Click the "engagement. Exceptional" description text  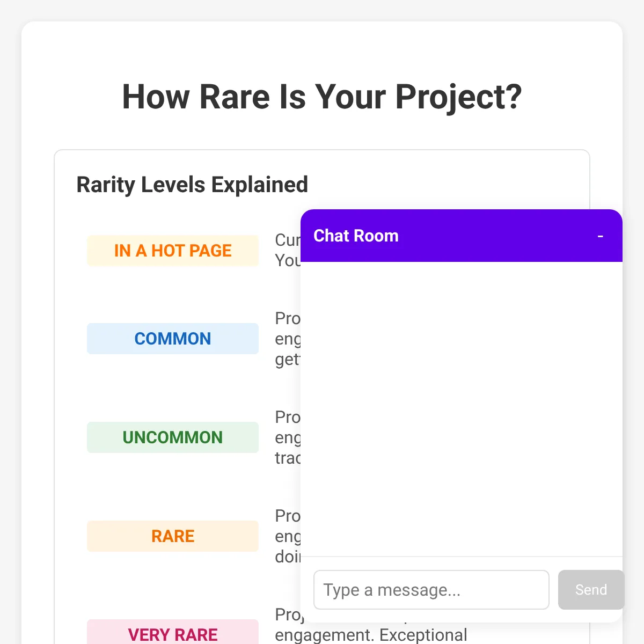coord(371,635)
